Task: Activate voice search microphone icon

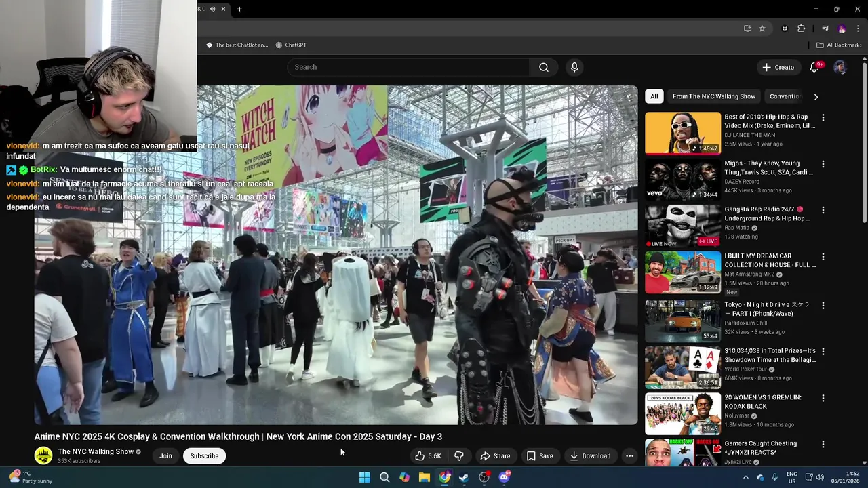Action: click(574, 67)
